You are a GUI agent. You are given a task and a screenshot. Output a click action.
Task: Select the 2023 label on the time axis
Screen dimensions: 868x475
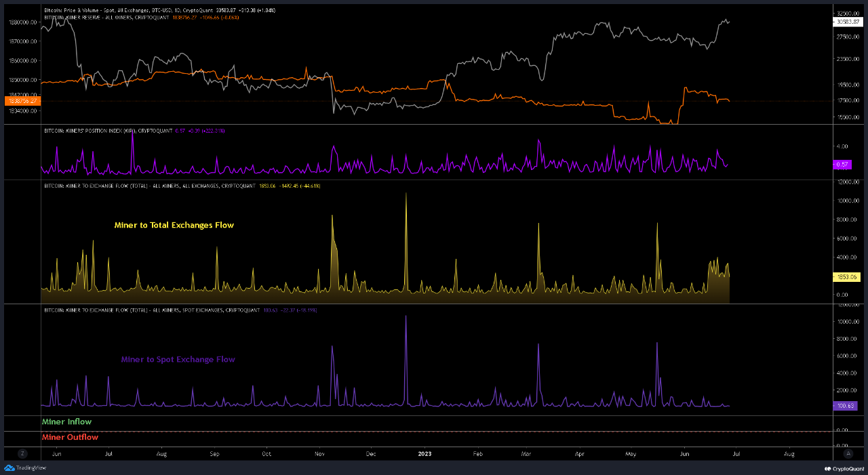tap(425, 453)
